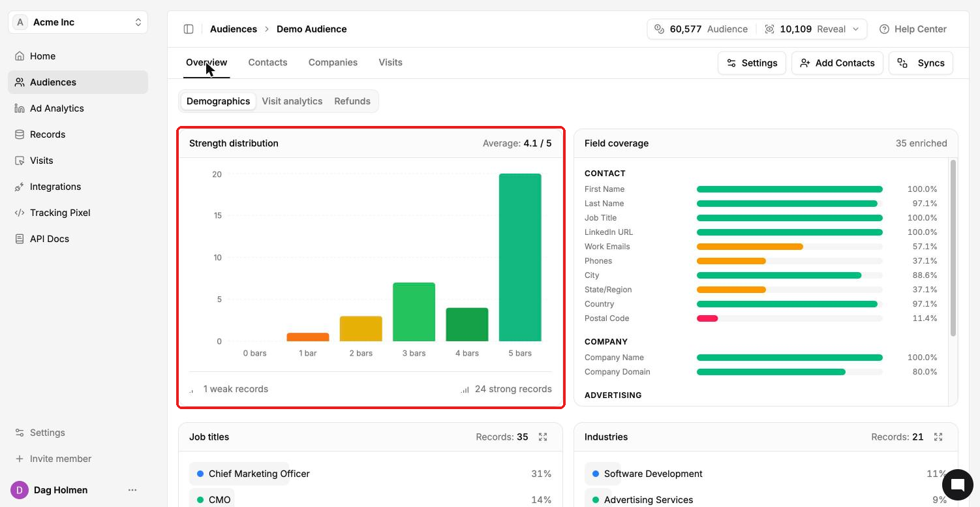Image resolution: width=980 pixels, height=507 pixels.
Task: Open Dag Holmen's more options menu
Action: pyautogui.click(x=132, y=490)
